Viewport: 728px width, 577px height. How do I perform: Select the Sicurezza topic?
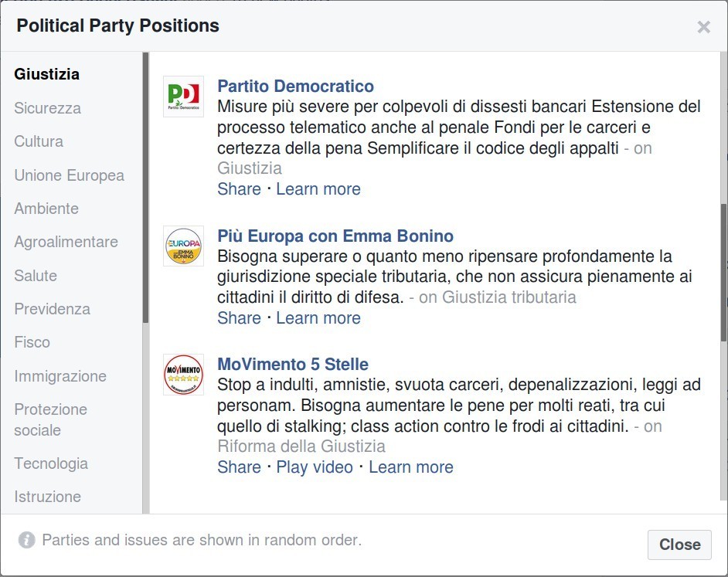(47, 108)
